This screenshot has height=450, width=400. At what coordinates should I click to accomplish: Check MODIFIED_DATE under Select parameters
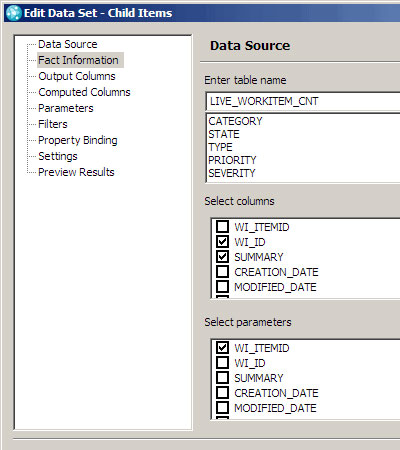pyautogui.click(x=222, y=408)
